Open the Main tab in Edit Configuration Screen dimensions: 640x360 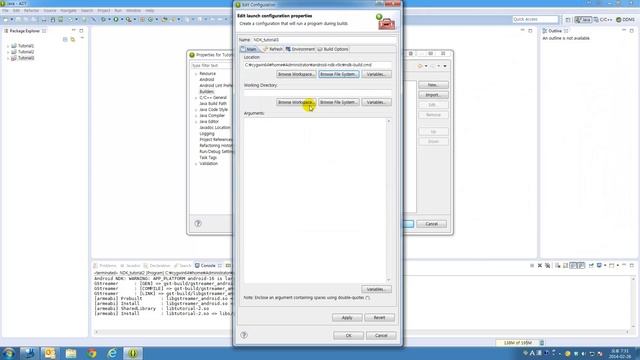coord(249,49)
